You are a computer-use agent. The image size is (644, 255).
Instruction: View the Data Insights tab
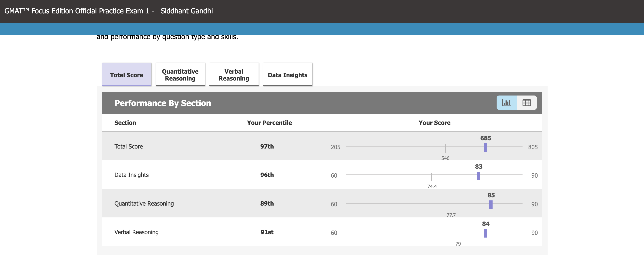pos(287,74)
